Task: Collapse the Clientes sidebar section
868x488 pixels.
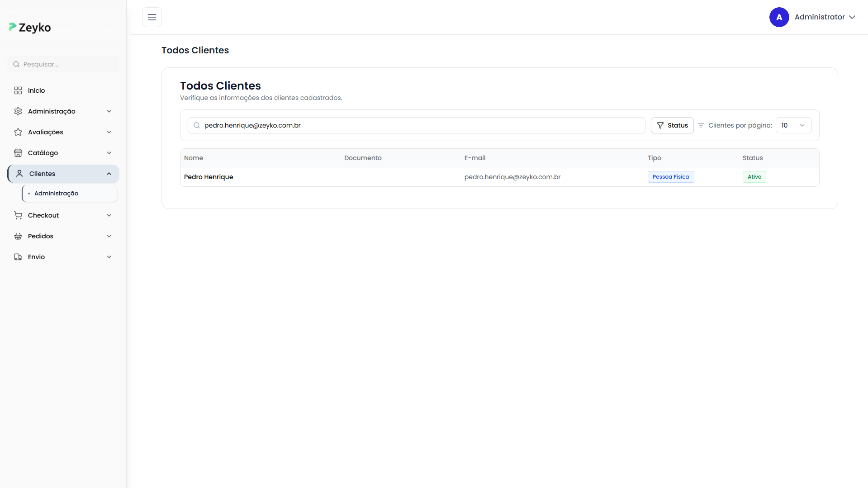Action: pos(109,174)
